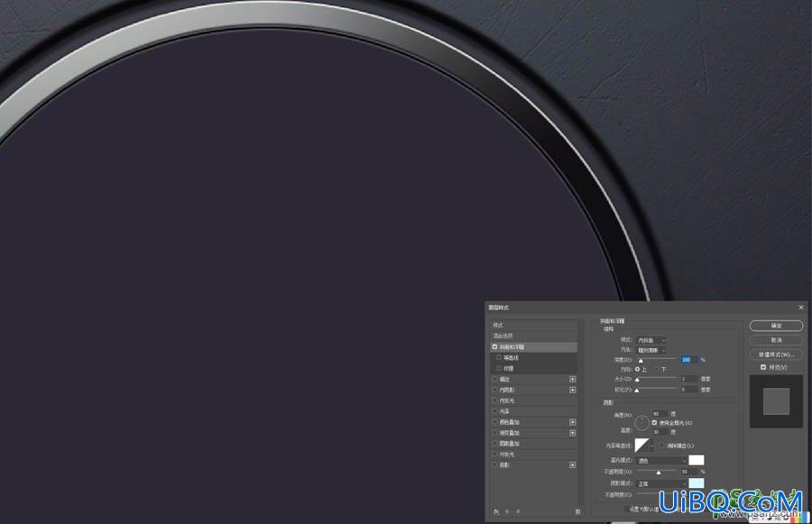Enable the 光泽 (Satin) checkbox

click(494, 411)
